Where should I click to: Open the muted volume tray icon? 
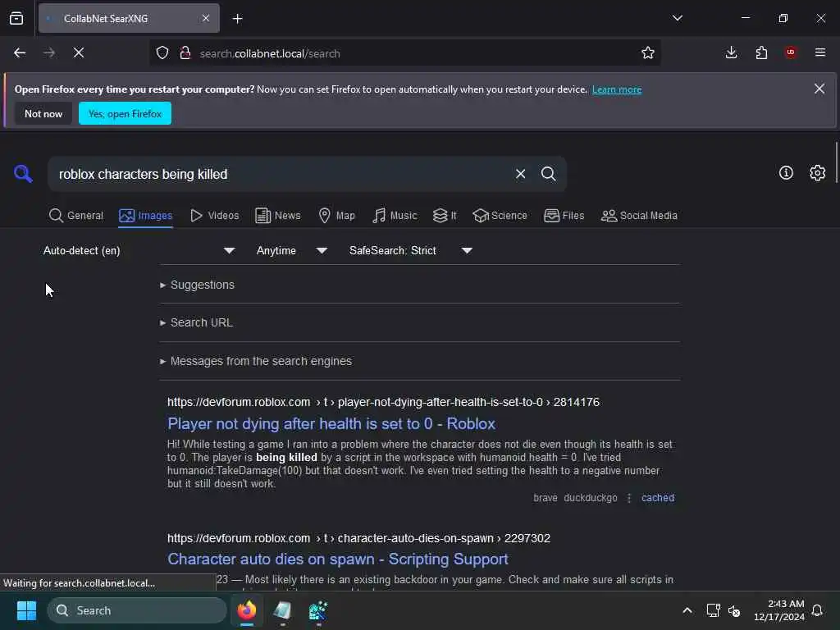734,610
